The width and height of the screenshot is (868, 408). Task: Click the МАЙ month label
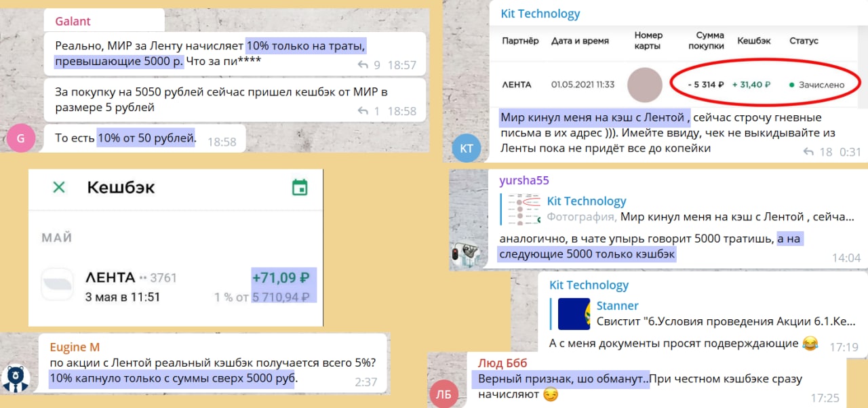click(57, 238)
